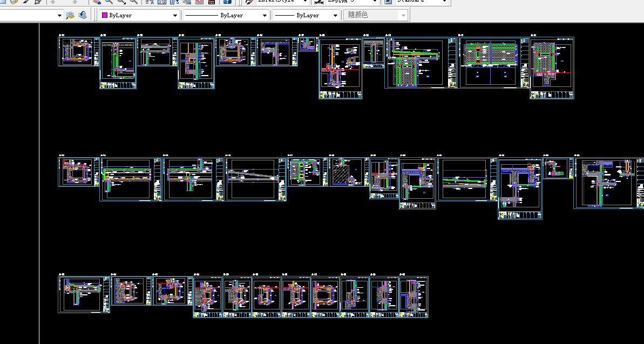Expand the color control ByLayer dropdown

point(175,15)
